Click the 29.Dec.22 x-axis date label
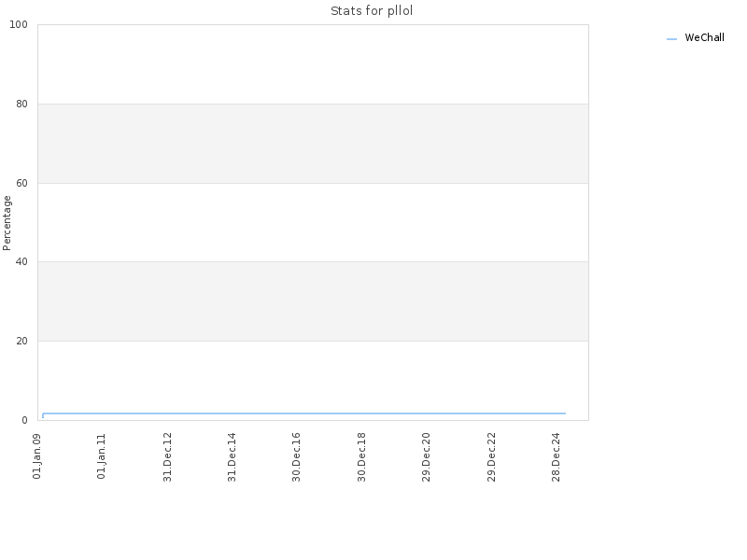Viewport: 747px width, 560px height. tap(492, 456)
